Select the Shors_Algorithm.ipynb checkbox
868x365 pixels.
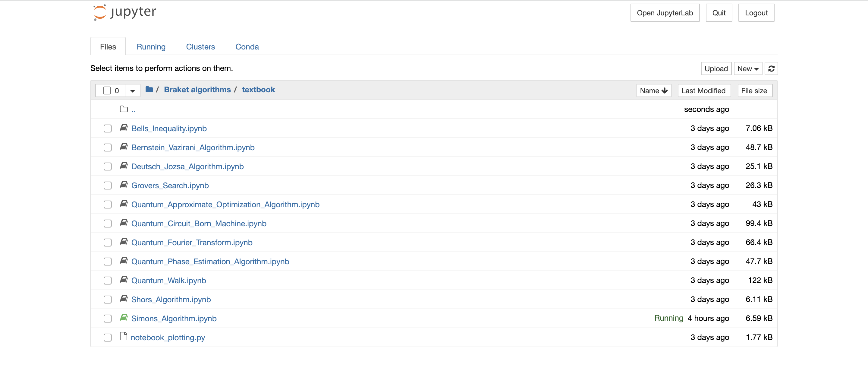pyautogui.click(x=108, y=300)
